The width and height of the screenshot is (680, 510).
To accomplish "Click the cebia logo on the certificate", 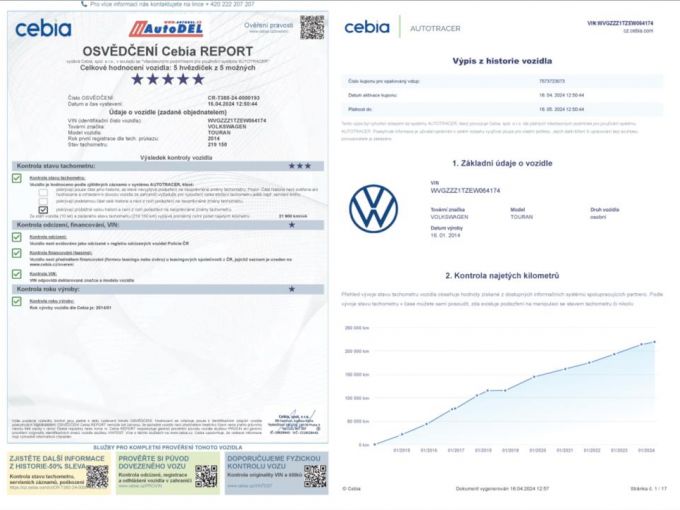I will click(43, 29).
